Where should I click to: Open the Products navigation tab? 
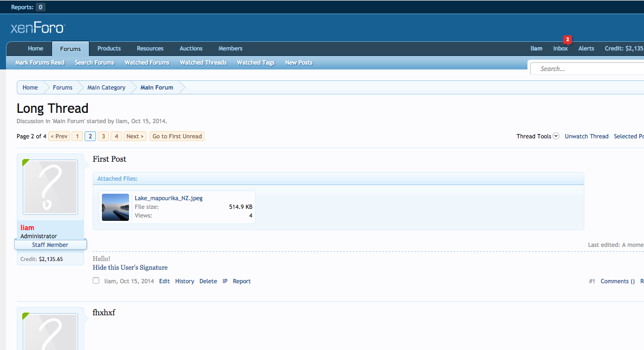[108, 48]
